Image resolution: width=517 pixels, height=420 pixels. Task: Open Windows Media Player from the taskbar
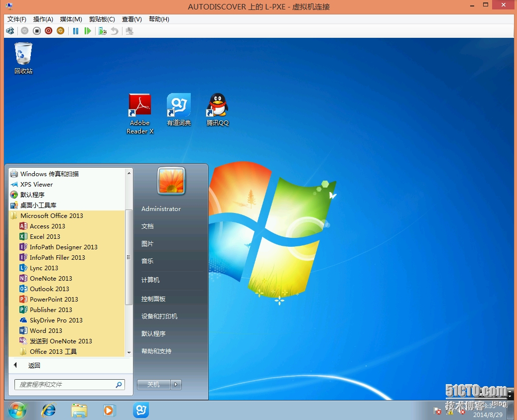tap(109, 411)
